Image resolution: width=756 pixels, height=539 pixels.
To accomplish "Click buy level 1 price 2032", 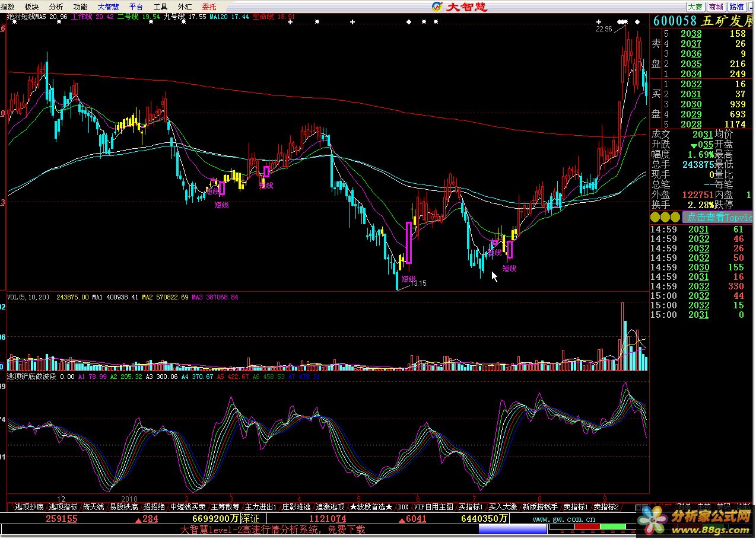I will click(691, 84).
